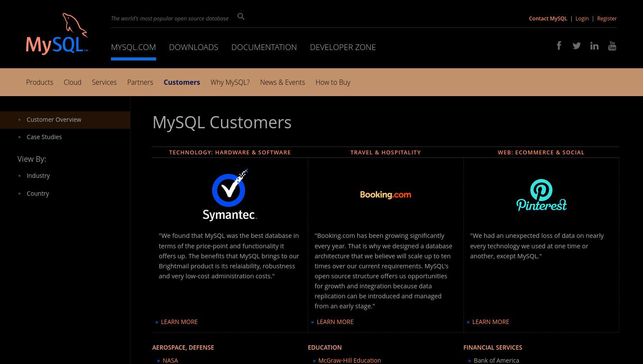The image size is (643, 364).
Task: Open Why MySQL? menu item
Action: 230,82
